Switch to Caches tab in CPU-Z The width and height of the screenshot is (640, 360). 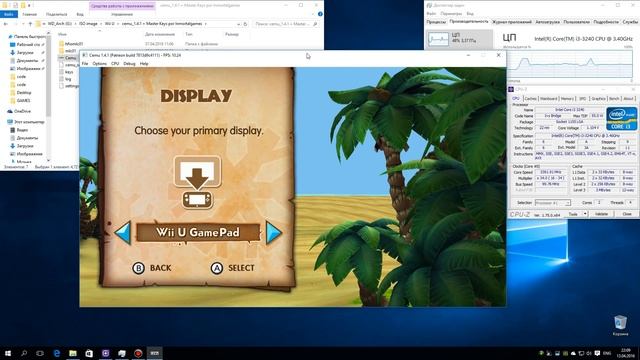[x=530, y=99]
